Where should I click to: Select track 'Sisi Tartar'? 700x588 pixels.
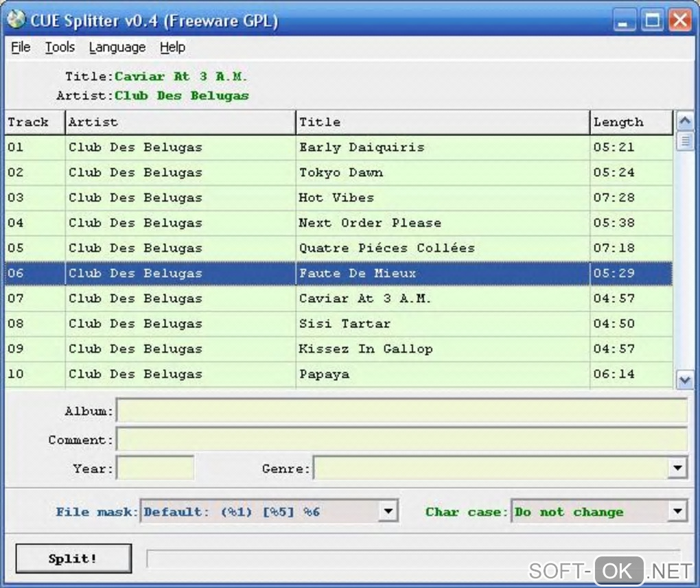tap(345, 324)
